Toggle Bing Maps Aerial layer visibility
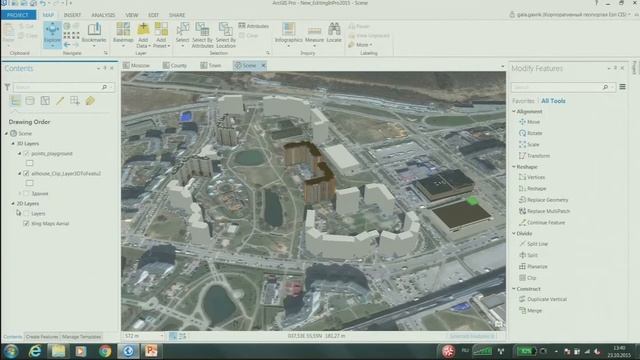The width and height of the screenshot is (640, 360). (27, 224)
